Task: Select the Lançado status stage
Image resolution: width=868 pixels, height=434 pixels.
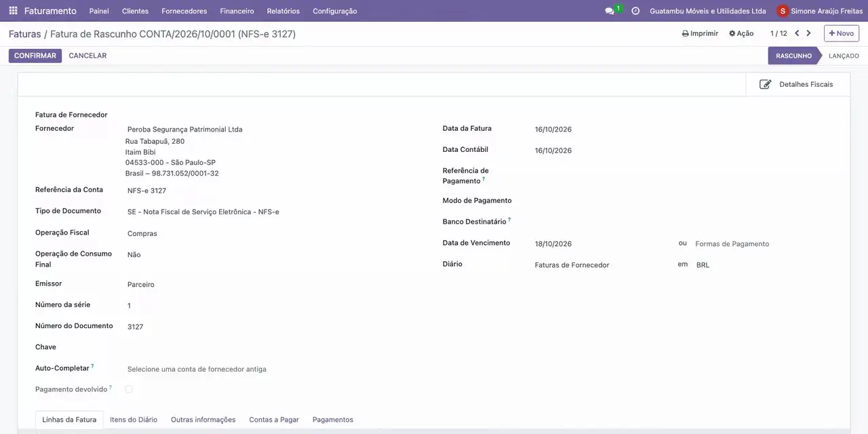Action: pos(844,56)
